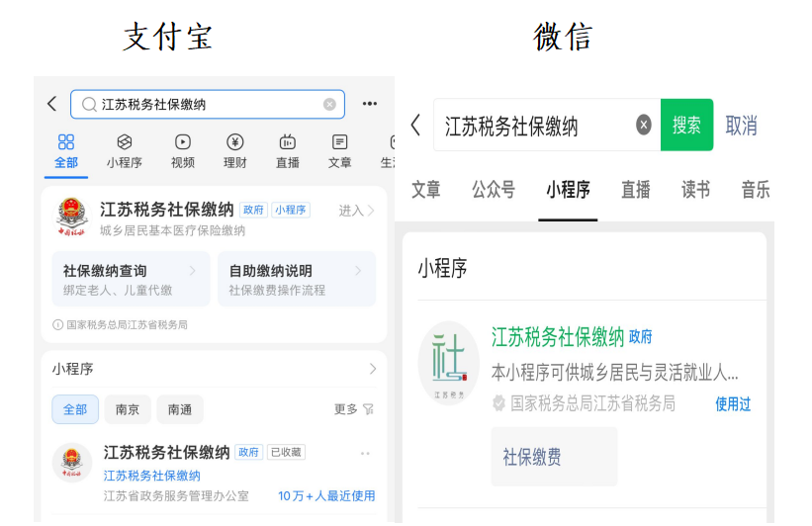Screen dimensions: 812x526
Task: Switch to the WeChat 公众号 tab
Action: tap(493, 190)
